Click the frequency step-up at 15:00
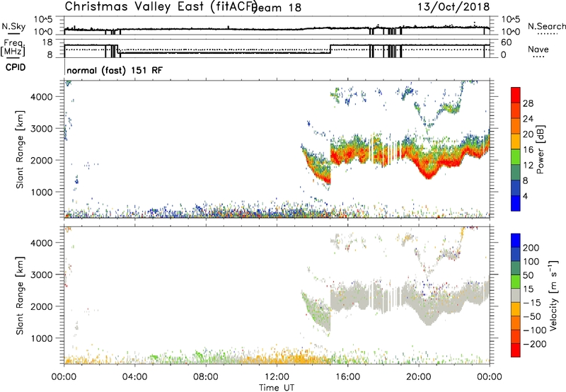 (x=330, y=49)
